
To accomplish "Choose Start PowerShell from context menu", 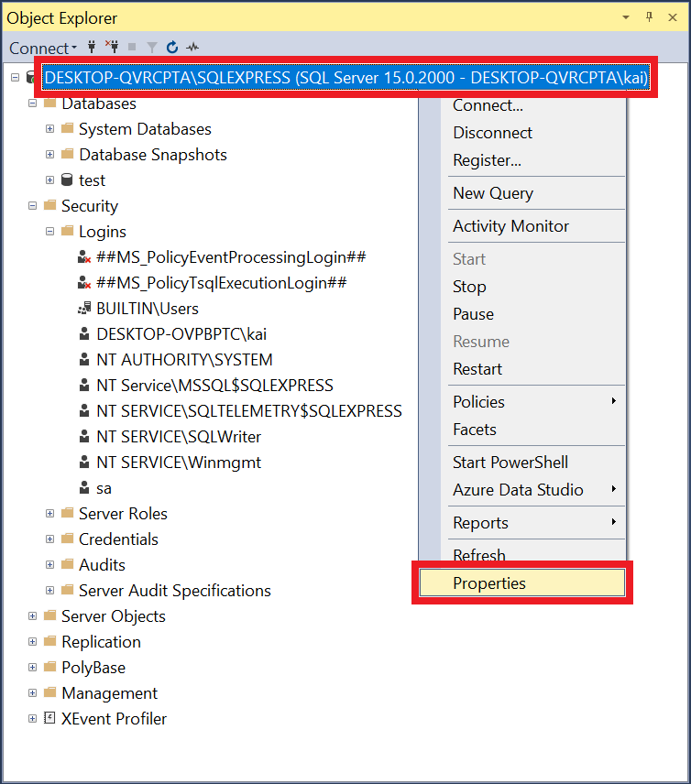I will [x=521, y=462].
